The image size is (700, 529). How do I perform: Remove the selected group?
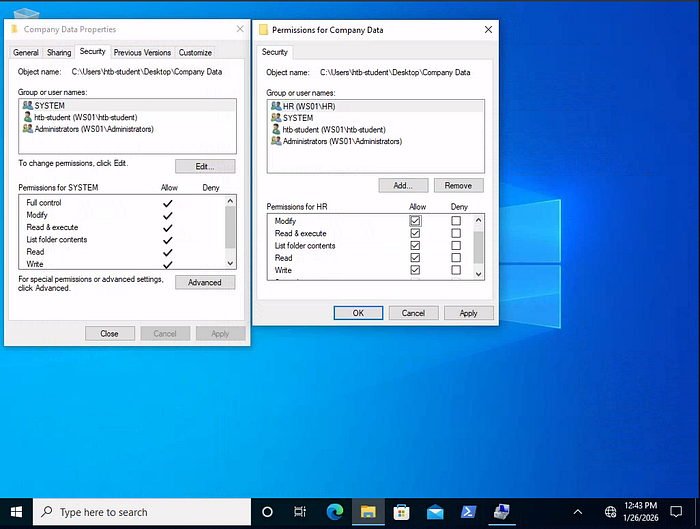pyautogui.click(x=458, y=185)
